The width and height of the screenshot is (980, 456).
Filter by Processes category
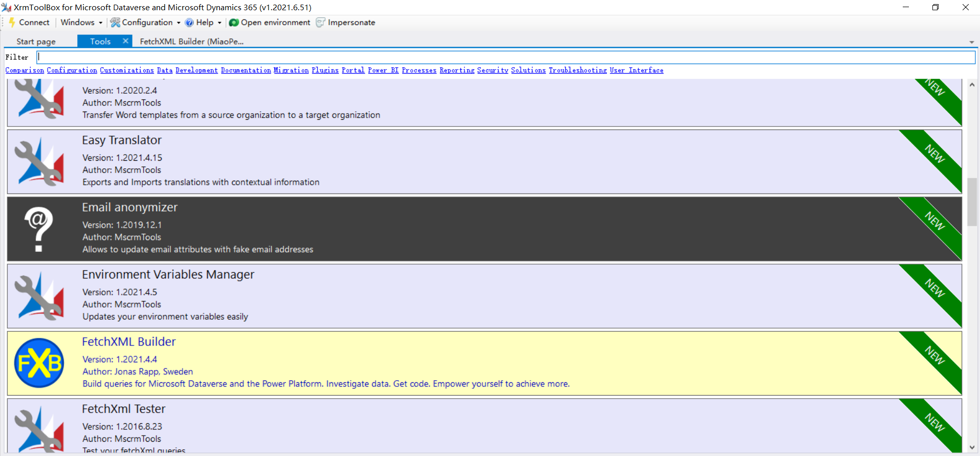pos(419,70)
